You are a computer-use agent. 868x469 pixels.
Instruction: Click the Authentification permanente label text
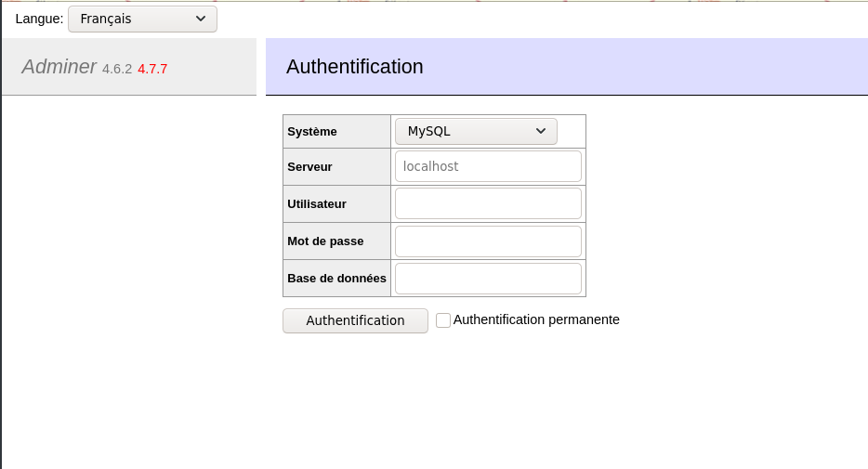(x=536, y=319)
